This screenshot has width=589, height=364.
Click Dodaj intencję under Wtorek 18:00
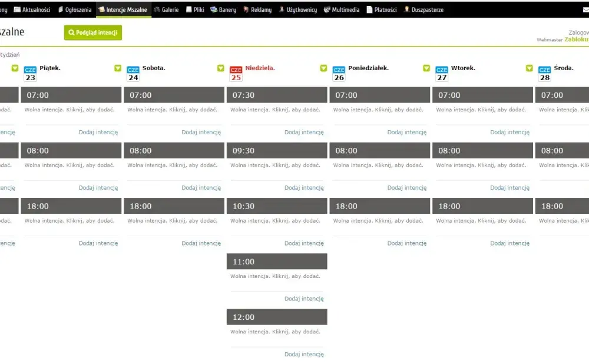(509, 243)
